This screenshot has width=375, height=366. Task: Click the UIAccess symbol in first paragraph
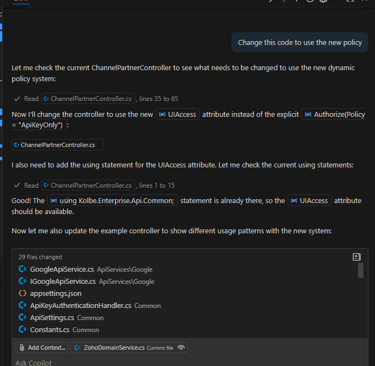pyautogui.click(x=177, y=114)
